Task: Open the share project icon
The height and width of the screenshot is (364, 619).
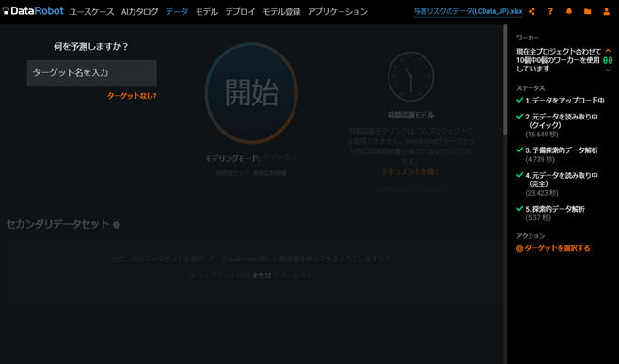Action: click(532, 11)
